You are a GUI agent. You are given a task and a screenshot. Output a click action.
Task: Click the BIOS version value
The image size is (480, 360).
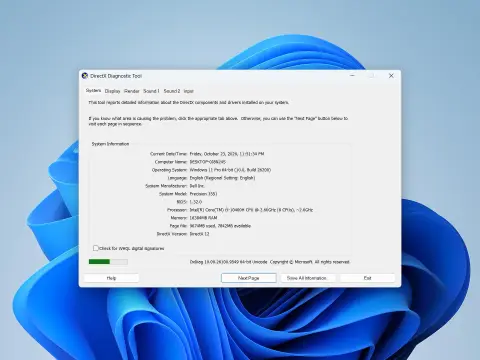(x=196, y=202)
